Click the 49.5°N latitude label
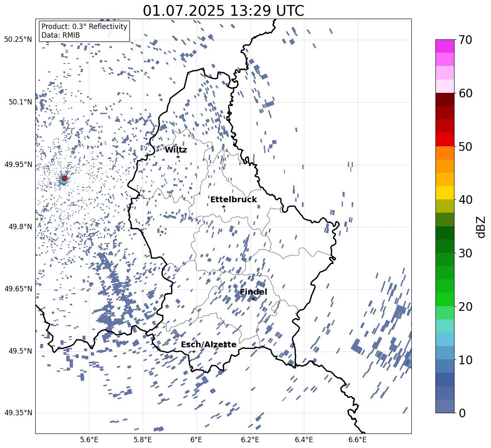 20,351
